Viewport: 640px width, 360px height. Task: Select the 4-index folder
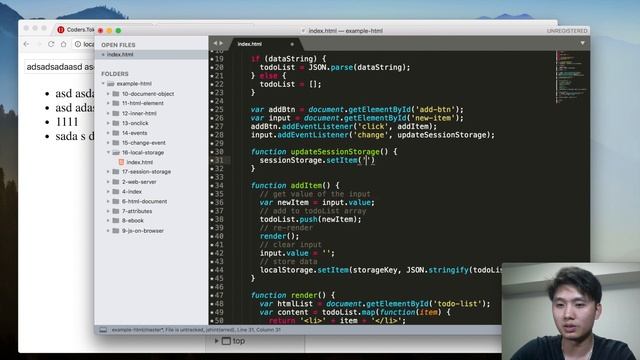pyautogui.click(x=131, y=191)
